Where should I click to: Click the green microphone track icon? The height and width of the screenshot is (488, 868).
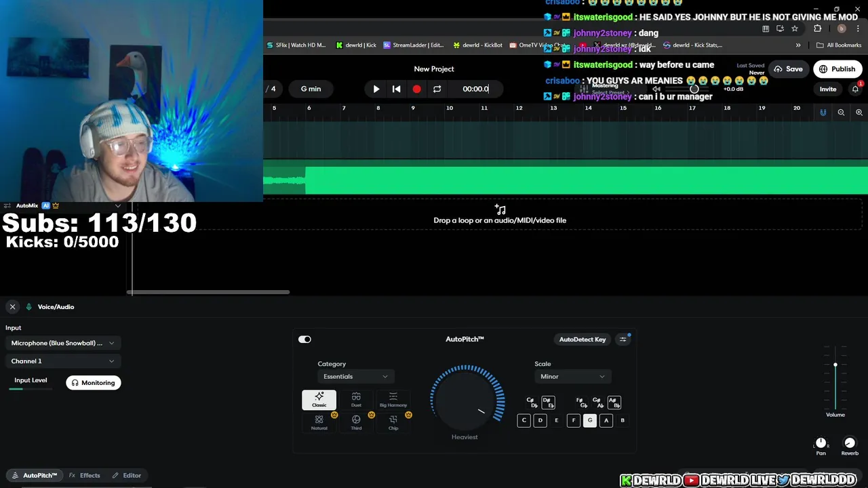pos(28,307)
